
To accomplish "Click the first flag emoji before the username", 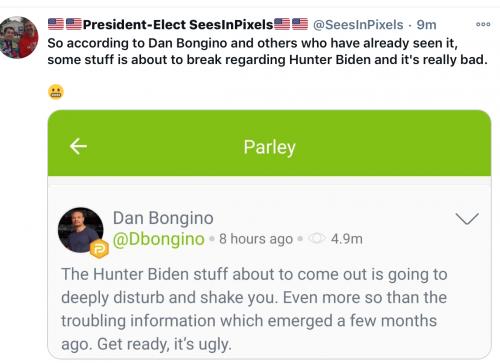I will pyautogui.click(x=56, y=24).
